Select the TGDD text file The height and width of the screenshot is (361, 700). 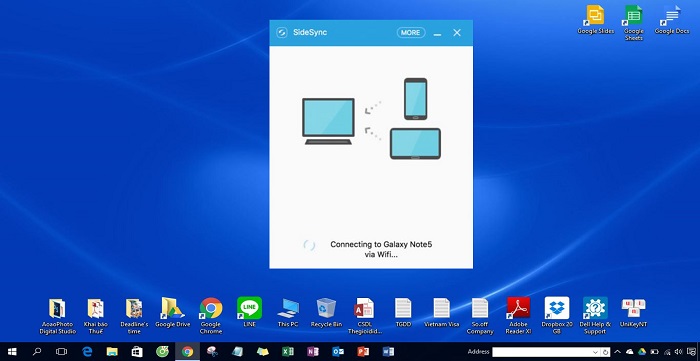403,313
